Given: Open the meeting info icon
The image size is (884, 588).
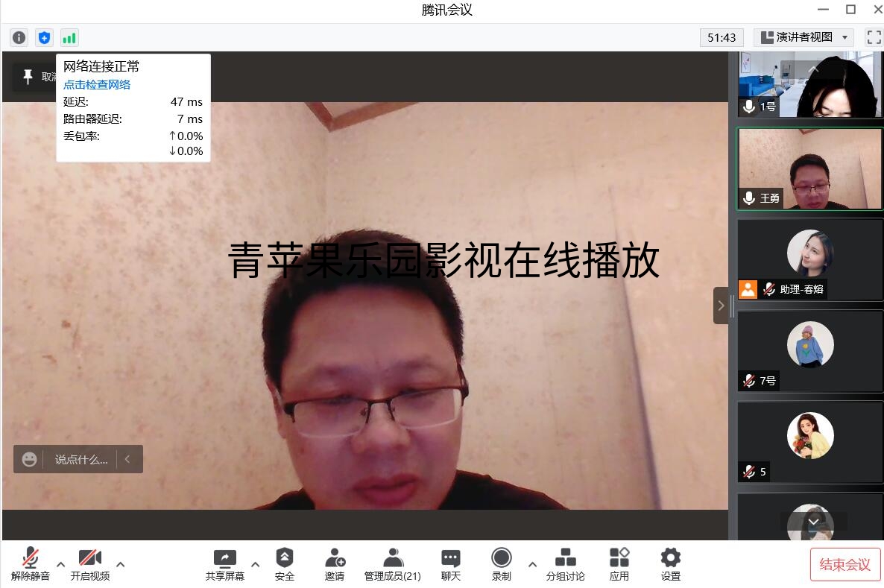Looking at the screenshot, I should [19, 38].
